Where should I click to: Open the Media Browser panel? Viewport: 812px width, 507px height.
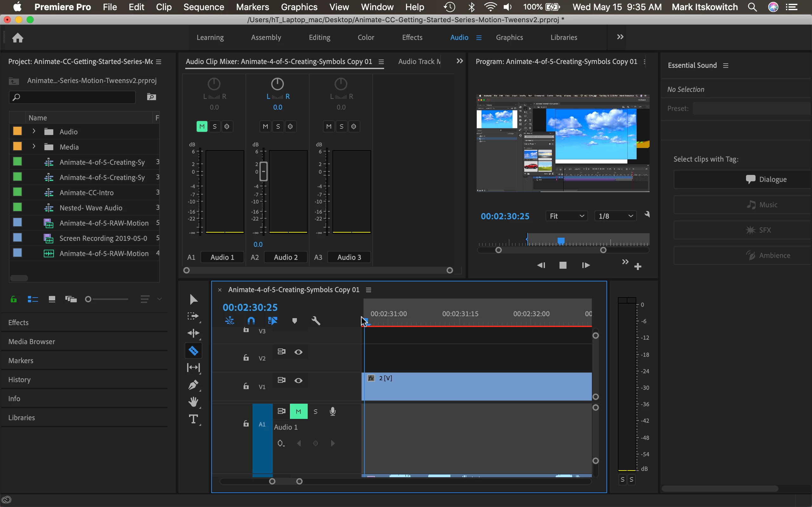click(x=31, y=341)
